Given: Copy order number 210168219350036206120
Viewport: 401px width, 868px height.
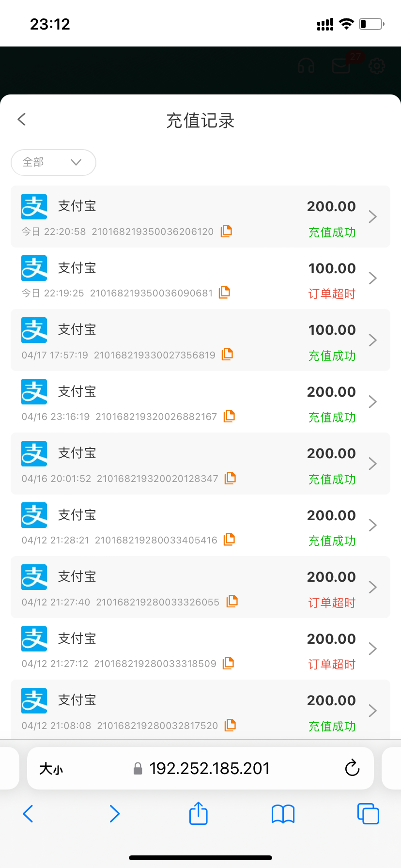Looking at the screenshot, I should (x=226, y=231).
